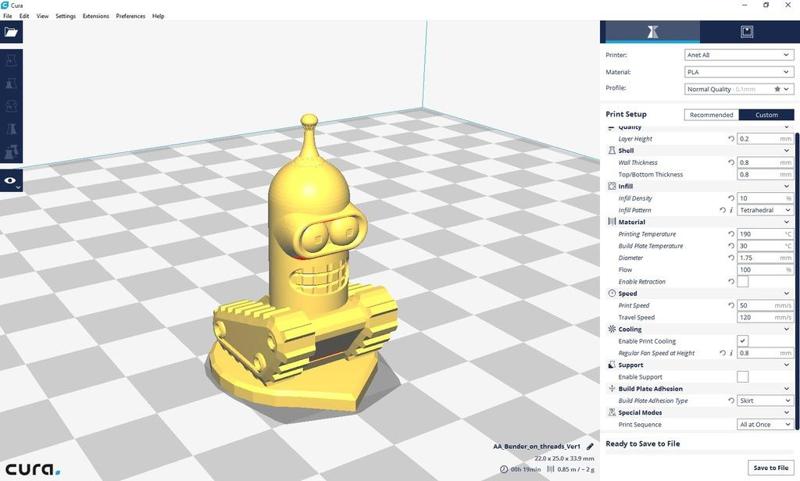Open the Help menu
Screen dimensions: 800x481
[x=158, y=16]
